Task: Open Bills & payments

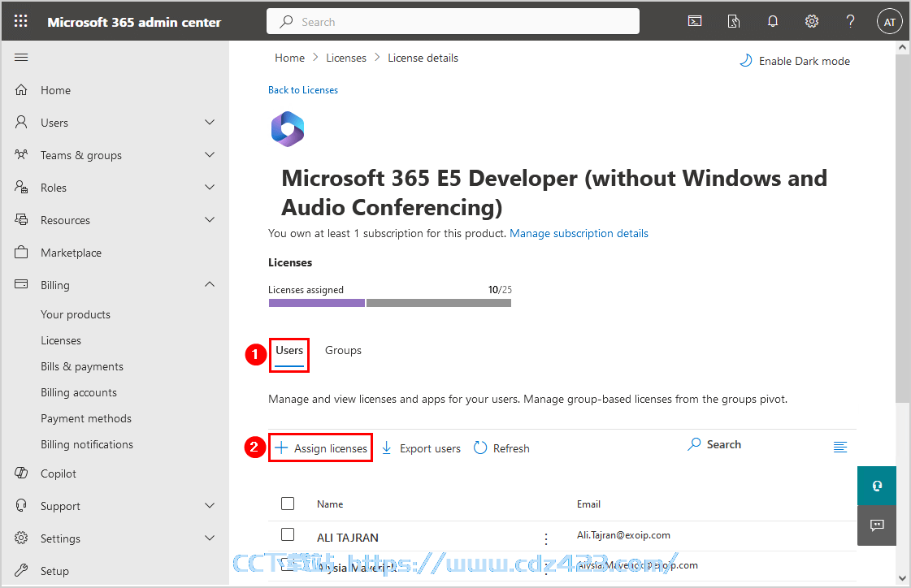Action: (82, 367)
